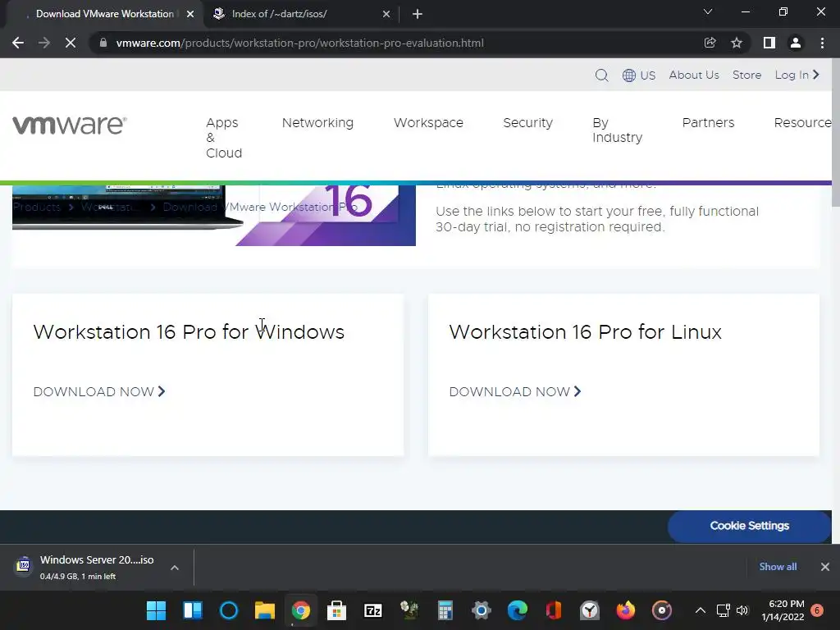The height and width of the screenshot is (630, 840).
Task: Click Download Now for Linux
Action: [x=515, y=391]
